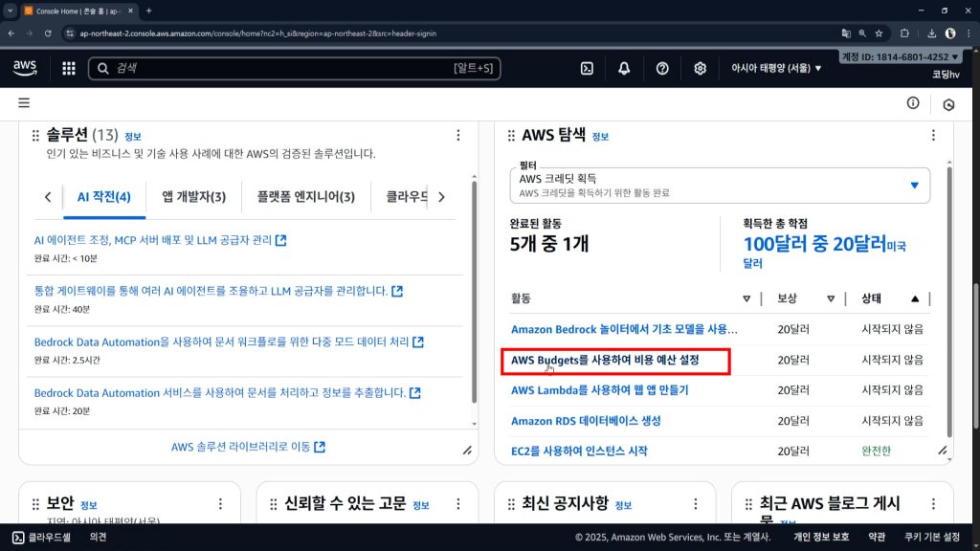Click the resize handle of AWS 탐색 widget

point(943,451)
